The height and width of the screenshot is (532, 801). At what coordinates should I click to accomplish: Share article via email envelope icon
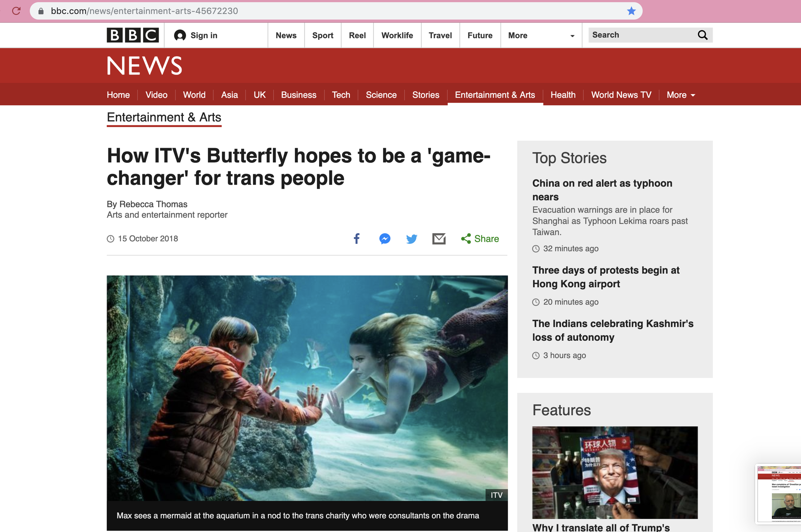[439, 238]
